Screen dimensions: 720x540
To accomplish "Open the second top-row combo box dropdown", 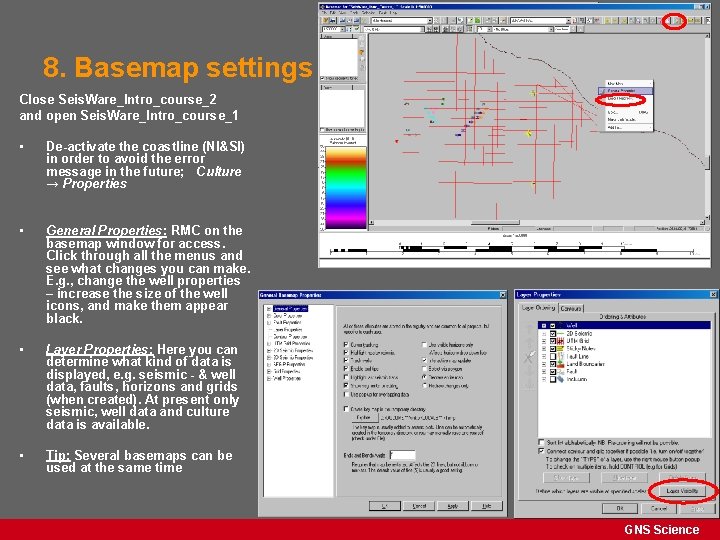I will point(568,21).
